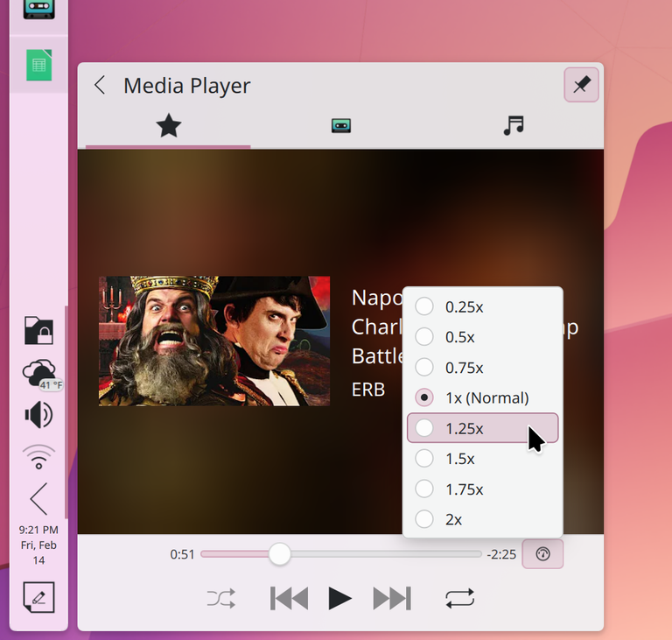Click the album art thumbnail
Screen dimensions: 672x640
pyautogui.click(x=214, y=341)
